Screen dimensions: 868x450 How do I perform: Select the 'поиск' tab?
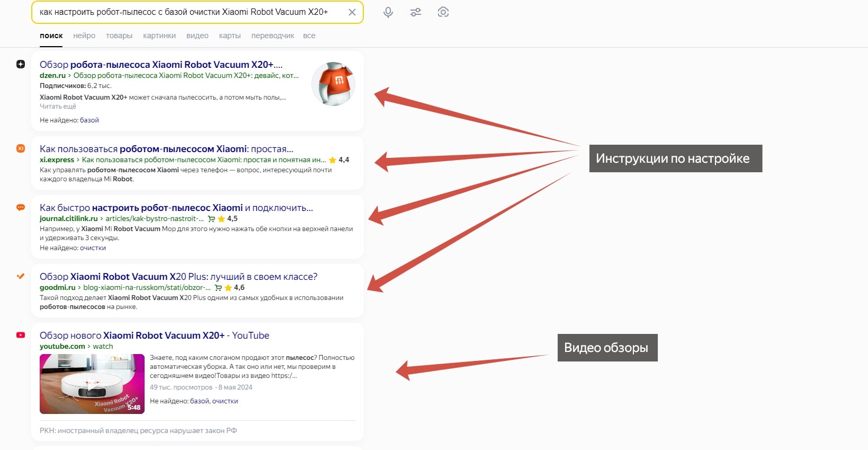[51, 36]
